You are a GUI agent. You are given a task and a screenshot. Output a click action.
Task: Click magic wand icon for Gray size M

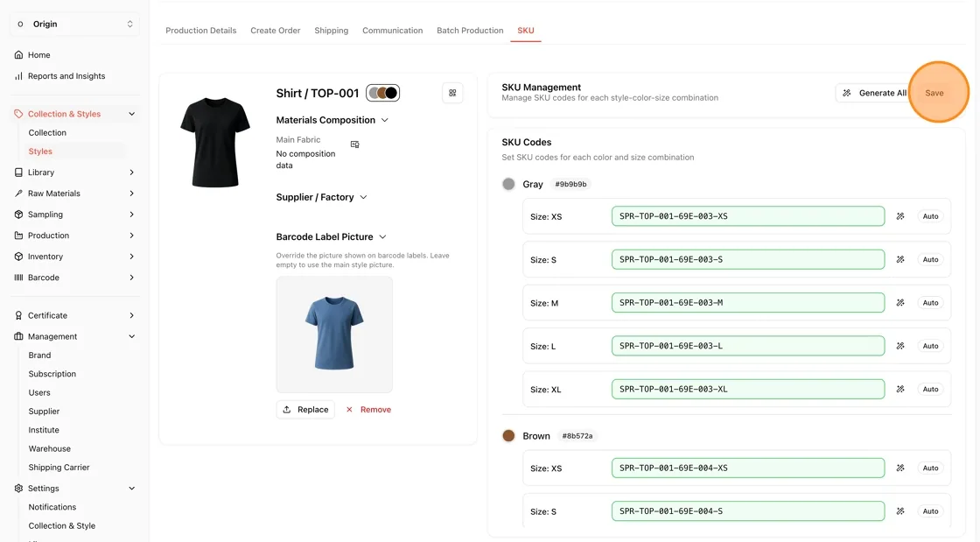pos(900,303)
